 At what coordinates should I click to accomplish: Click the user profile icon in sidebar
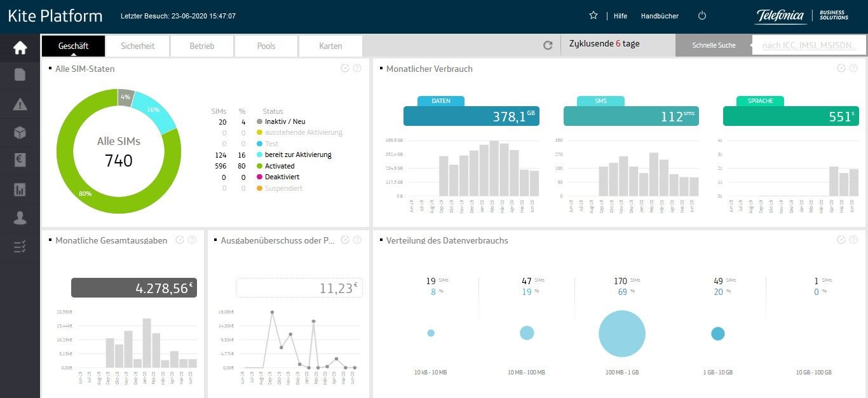click(20, 218)
